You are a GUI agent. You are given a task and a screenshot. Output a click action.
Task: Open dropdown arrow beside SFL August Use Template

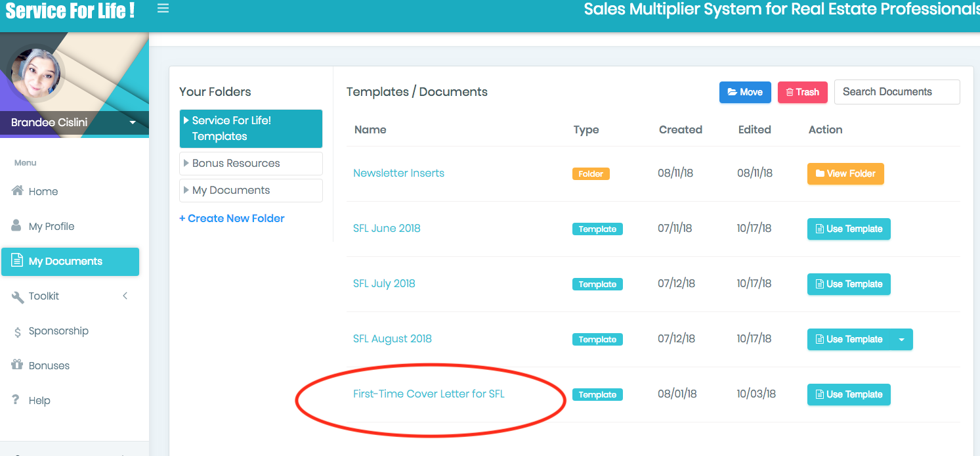(x=901, y=340)
